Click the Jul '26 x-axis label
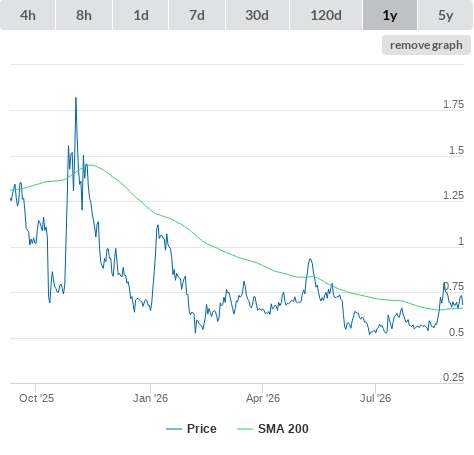The image size is (474, 455). click(375, 398)
